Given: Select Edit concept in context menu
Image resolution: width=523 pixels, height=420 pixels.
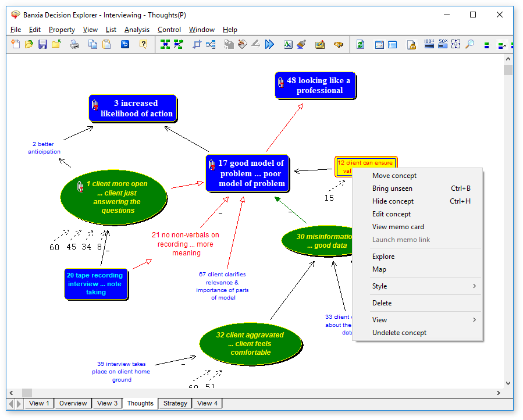Looking at the screenshot, I should coord(392,214).
